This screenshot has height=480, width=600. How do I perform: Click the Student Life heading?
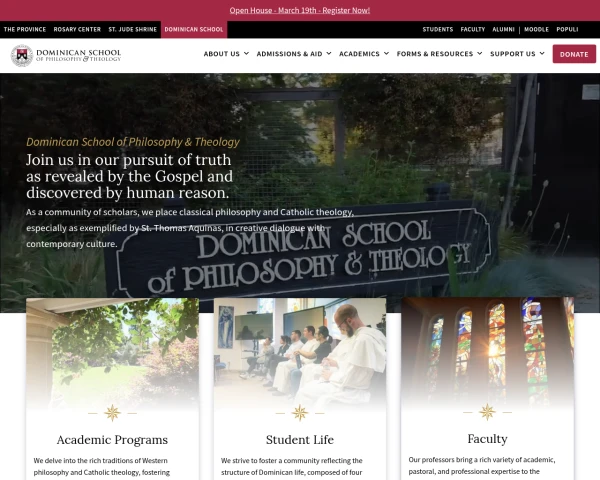pyautogui.click(x=300, y=440)
